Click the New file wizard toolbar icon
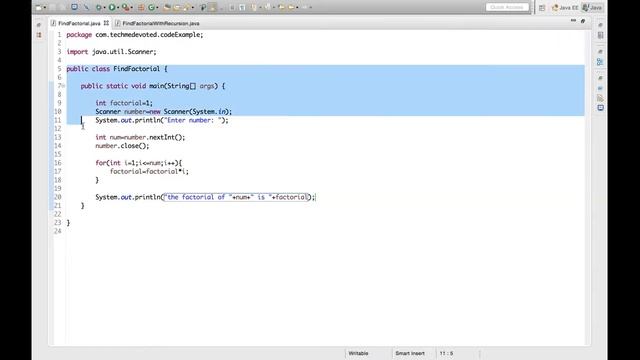The width and height of the screenshot is (640, 360). pyautogui.click(x=38, y=7)
